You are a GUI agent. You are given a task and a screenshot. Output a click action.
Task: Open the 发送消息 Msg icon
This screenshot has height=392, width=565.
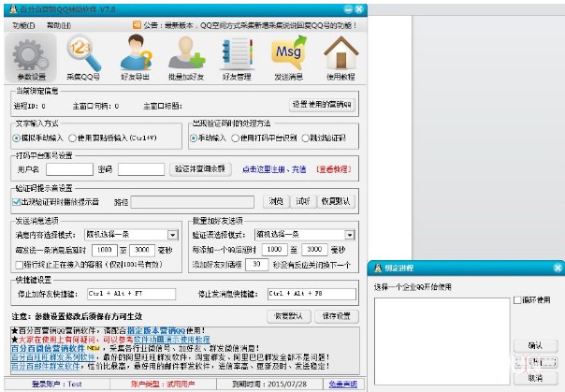289,58
